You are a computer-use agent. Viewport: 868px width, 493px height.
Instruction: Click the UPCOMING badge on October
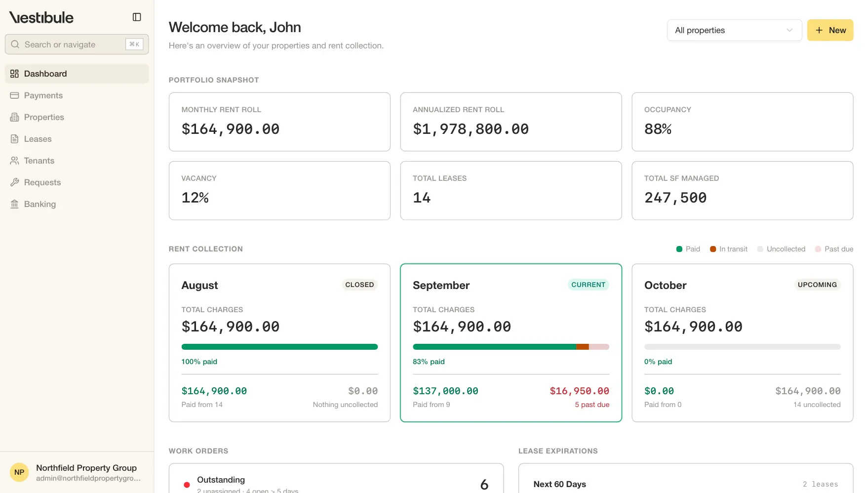(817, 285)
